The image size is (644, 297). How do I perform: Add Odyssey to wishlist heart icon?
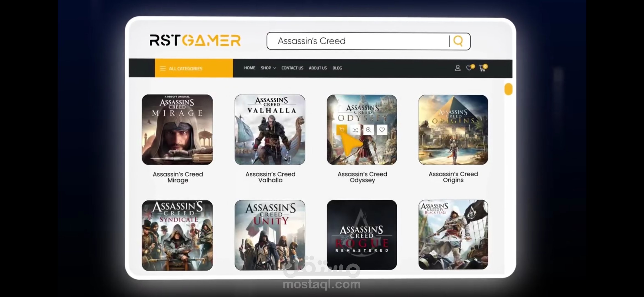(x=382, y=130)
